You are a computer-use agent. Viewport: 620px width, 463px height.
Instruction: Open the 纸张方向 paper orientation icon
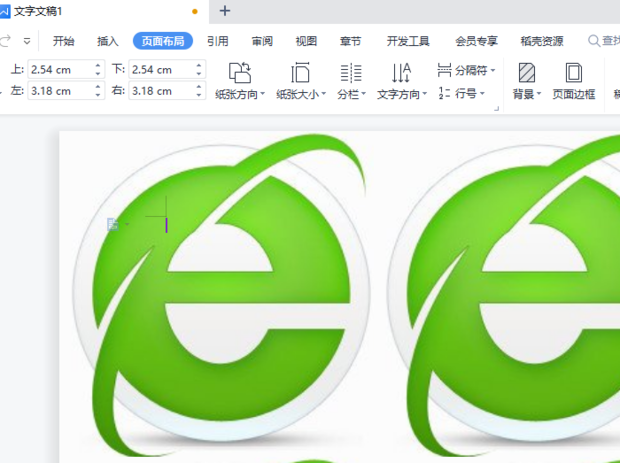(240, 73)
